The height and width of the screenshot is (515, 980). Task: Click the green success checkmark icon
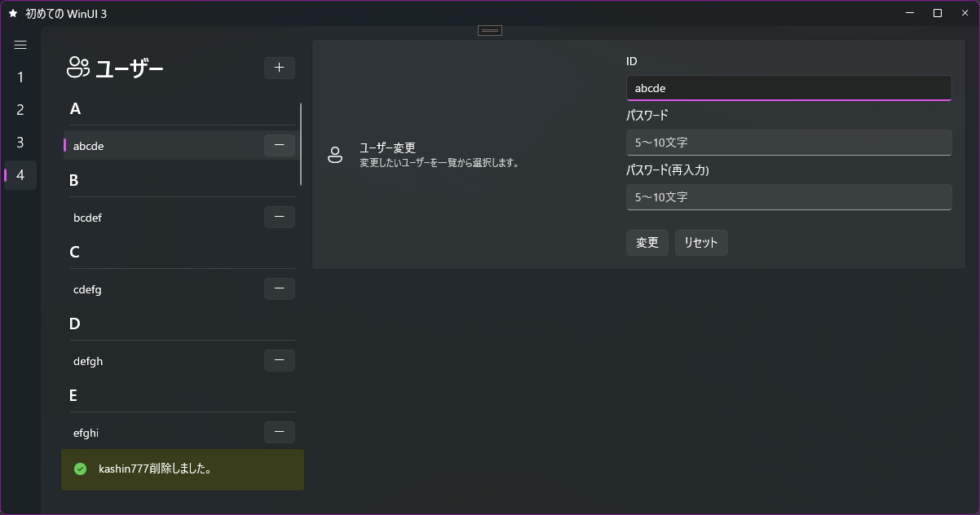[x=80, y=469]
